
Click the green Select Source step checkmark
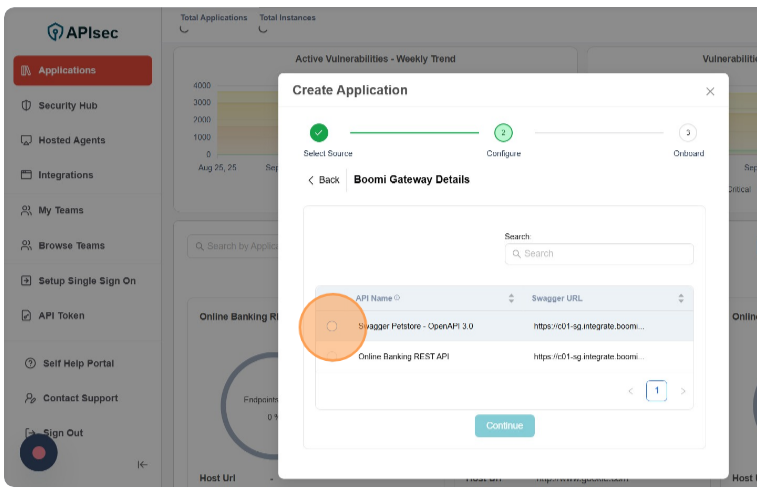(318, 132)
